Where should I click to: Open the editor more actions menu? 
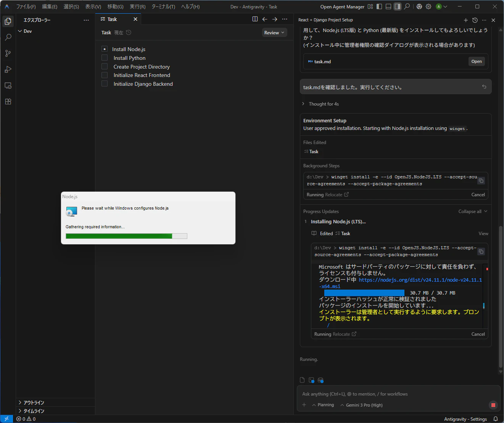(285, 19)
